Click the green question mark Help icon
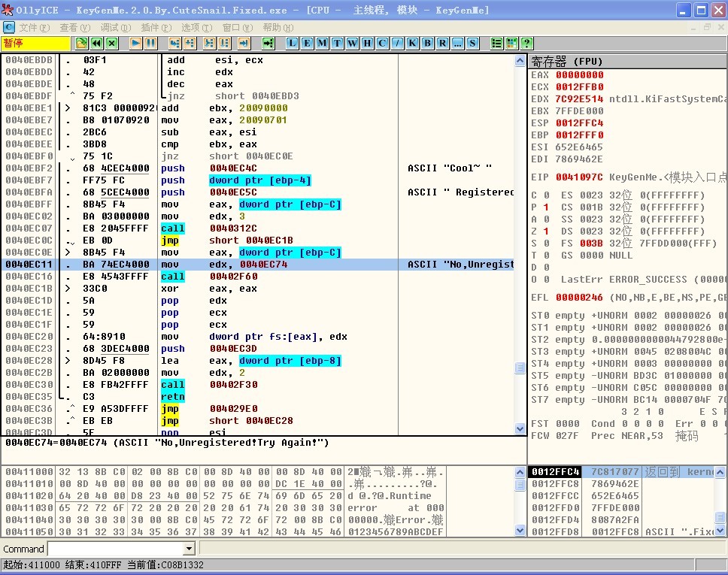The height and width of the screenshot is (575, 728). tap(526, 43)
